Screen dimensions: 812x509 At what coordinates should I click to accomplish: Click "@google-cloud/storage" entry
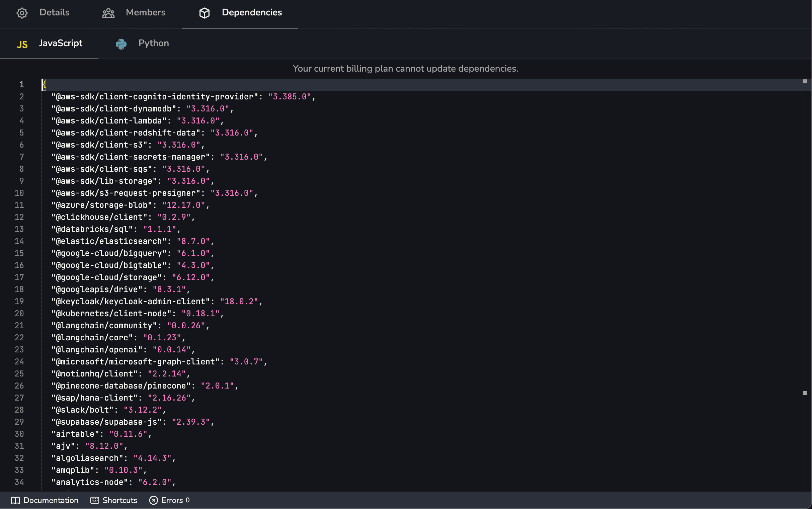133,278
